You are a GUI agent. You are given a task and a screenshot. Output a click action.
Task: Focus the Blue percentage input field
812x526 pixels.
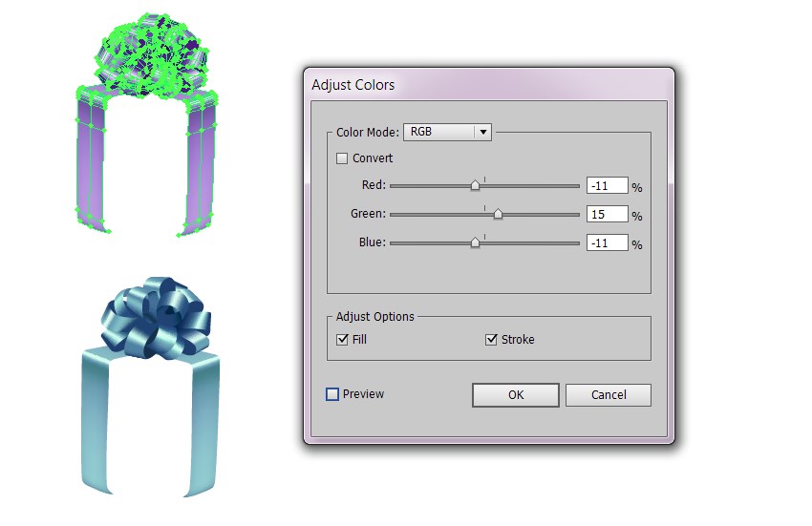tap(607, 242)
